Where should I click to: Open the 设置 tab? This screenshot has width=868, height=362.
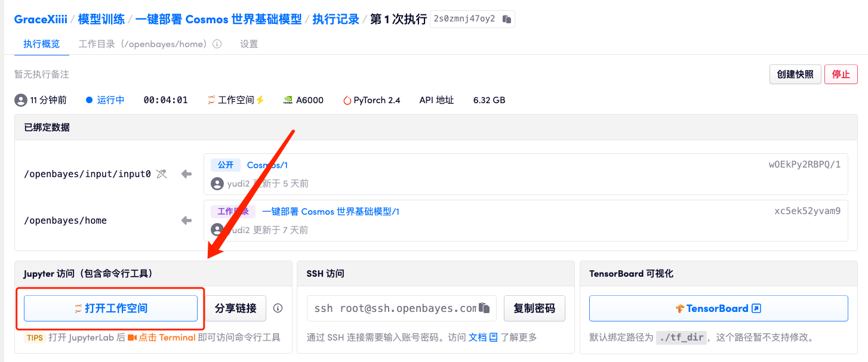[249, 44]
